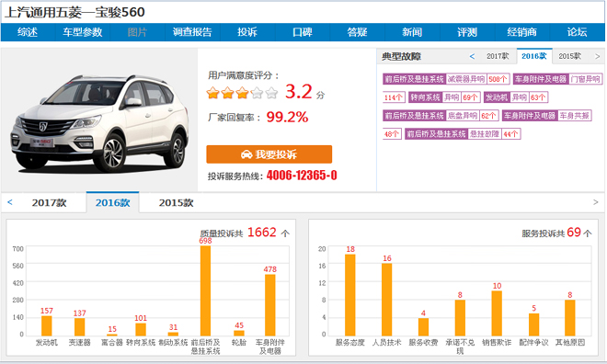The height and width of the screenshot is (364, 607).
Task: Click the 承诺不兑现 bar showing 8
Action: [x=460, y=318]
